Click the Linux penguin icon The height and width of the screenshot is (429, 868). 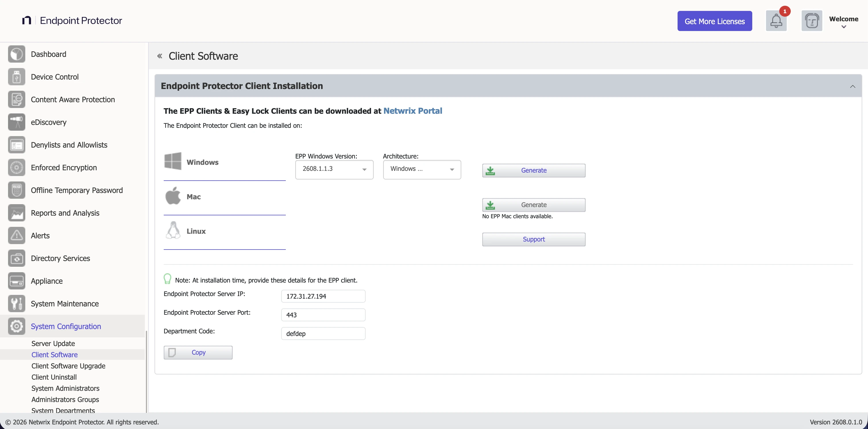(x=173, y=230)
